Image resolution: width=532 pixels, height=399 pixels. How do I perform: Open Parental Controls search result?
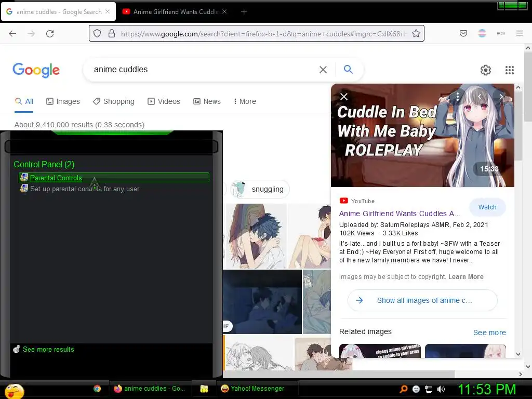tap(114, 178)
